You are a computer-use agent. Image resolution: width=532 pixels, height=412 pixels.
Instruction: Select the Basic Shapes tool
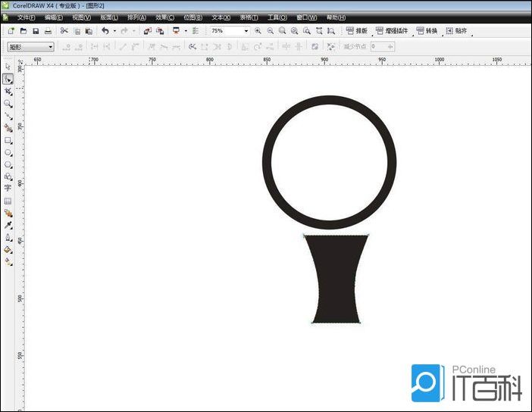pos(8,176)
